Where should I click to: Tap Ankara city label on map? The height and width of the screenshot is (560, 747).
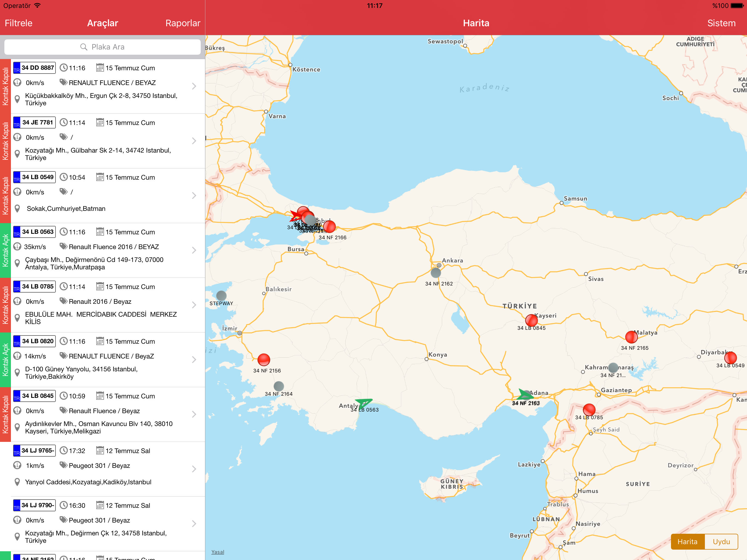453,260
